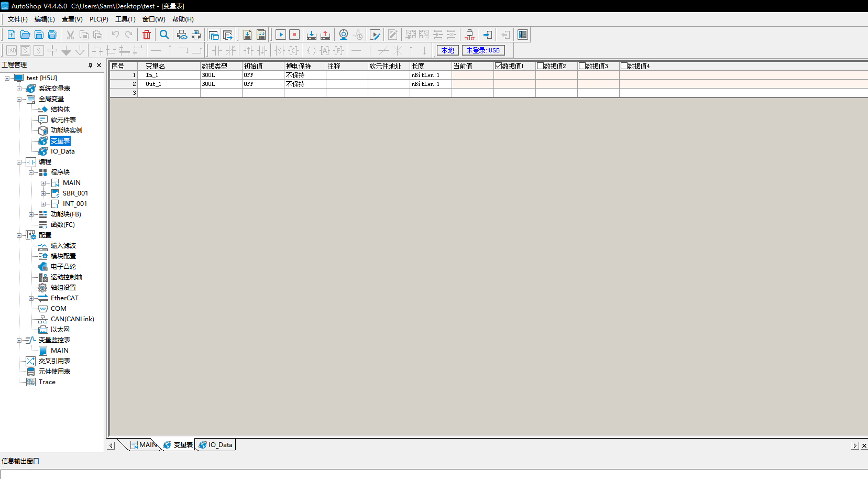
Task: Switch to the MAIN document tab
Action: point(144,445)
